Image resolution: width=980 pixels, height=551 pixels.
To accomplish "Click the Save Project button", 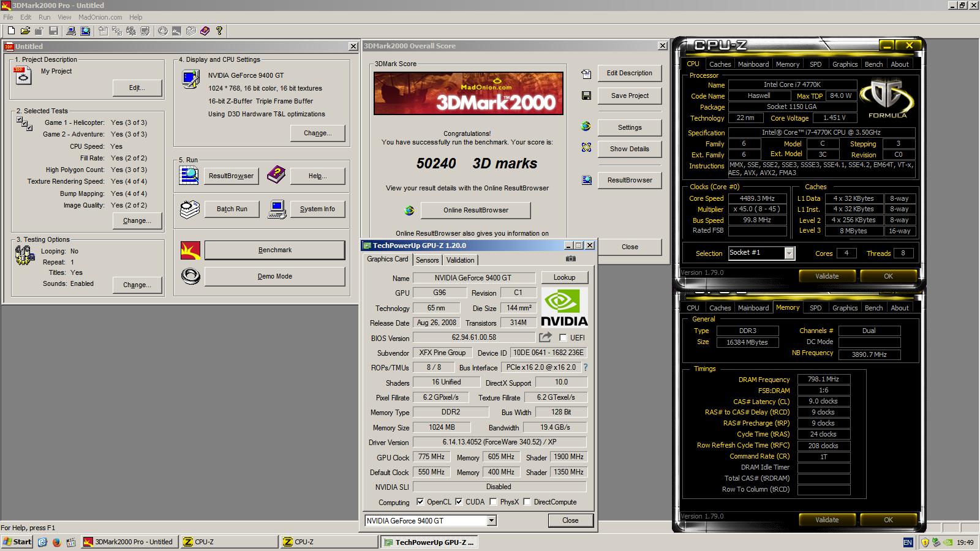I will coord(630,96).
